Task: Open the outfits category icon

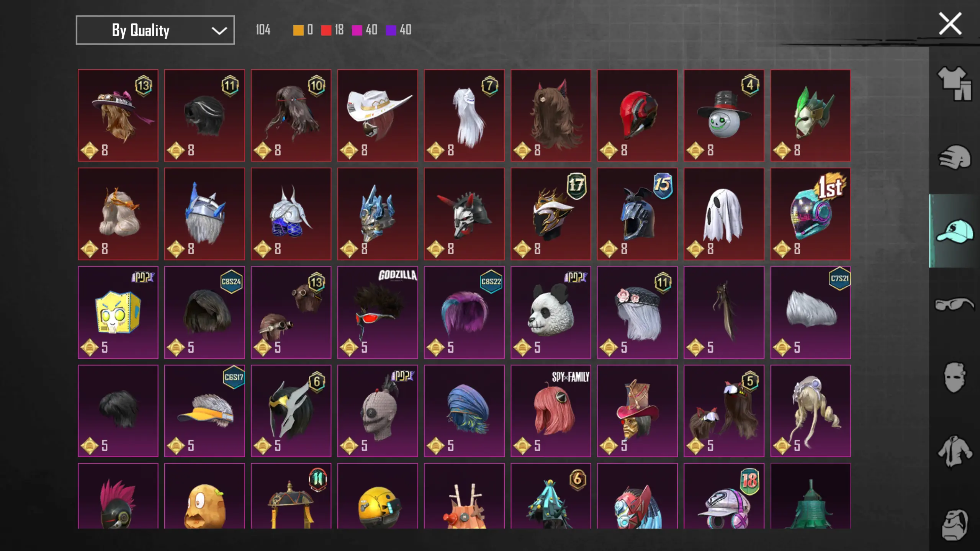Action: click(x=954, y=83)
